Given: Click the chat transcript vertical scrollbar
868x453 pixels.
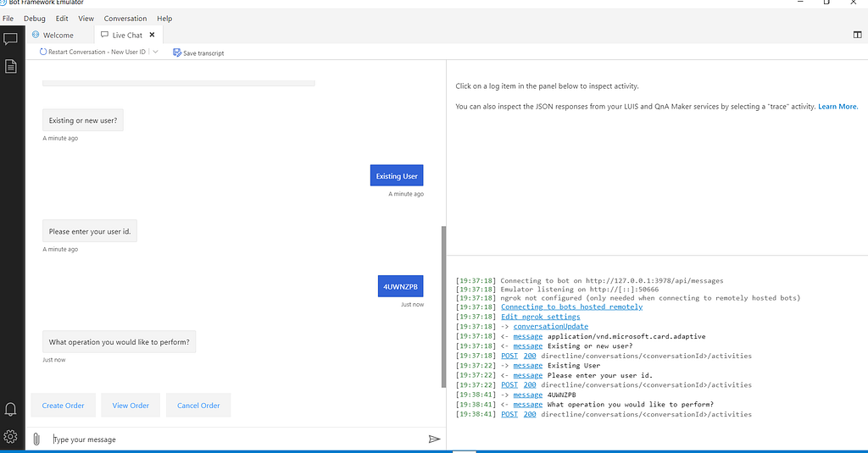Looking at the screenshot, I should [x=443, y=307].
